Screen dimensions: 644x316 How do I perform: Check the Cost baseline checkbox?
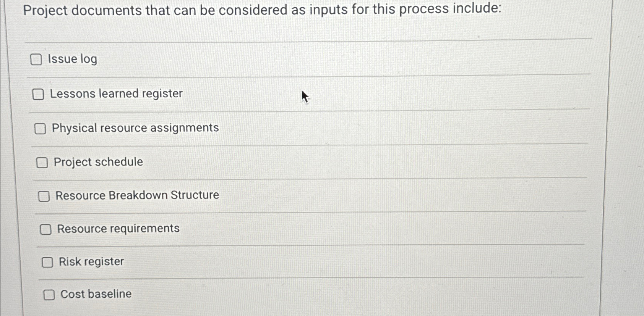(49, 295)
